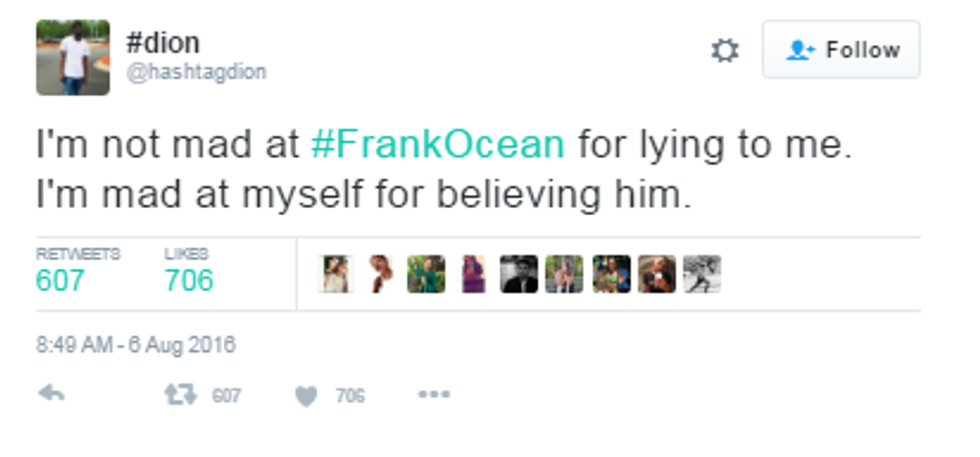980x457 pixels.
Task: Click the reply arrow icon
Action: tap(51, 395)
